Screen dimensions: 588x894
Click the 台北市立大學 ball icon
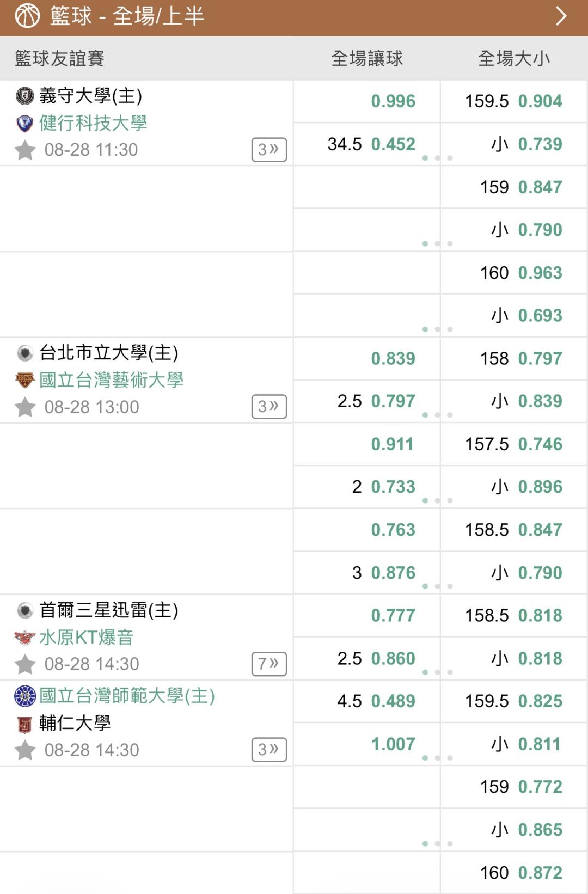pos(25,353)
